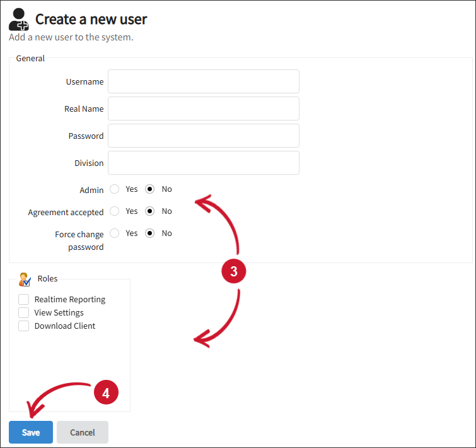Choose Yes for Agreement accepted
The width and height of the screenshot is (476, 448).
click(x=115, y=211)
